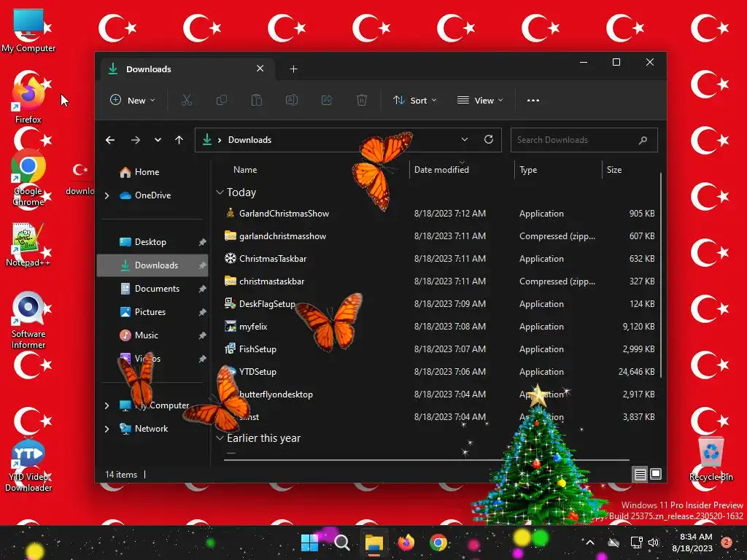This screenshot has height=560, width=747.
Task: Click the Cut scissors icon in toolbar
Action: 186,100
